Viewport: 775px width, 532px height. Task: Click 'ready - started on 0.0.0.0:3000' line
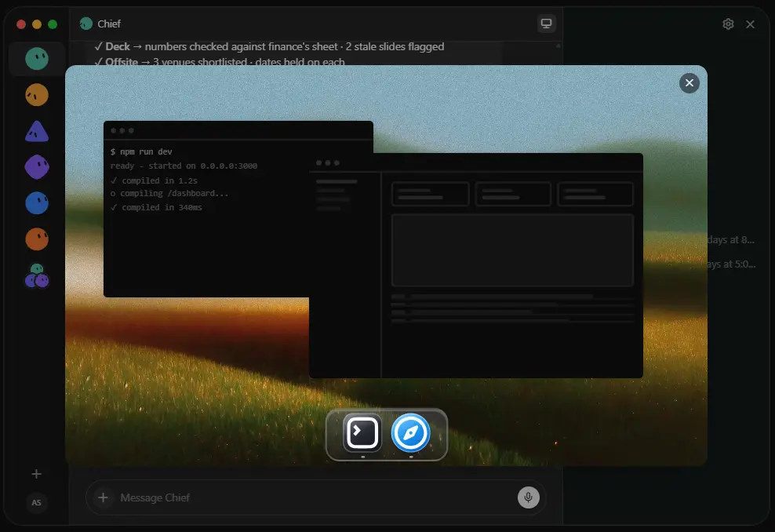coord(184,166)
